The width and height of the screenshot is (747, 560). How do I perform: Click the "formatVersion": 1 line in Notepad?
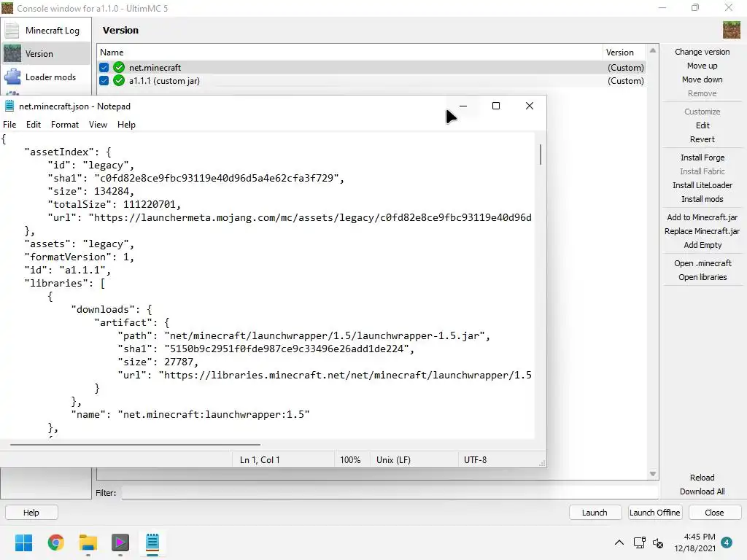click(79, 257)
